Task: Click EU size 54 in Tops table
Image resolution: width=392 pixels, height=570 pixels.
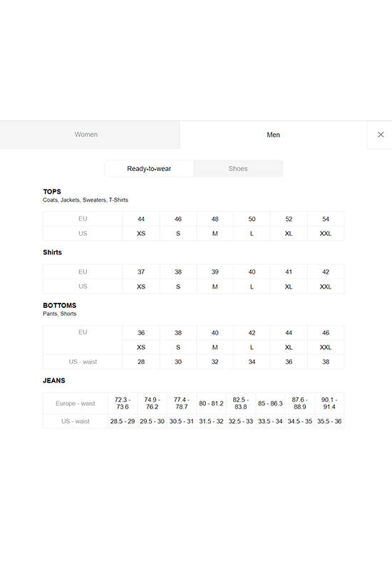Action: (326, 219)
